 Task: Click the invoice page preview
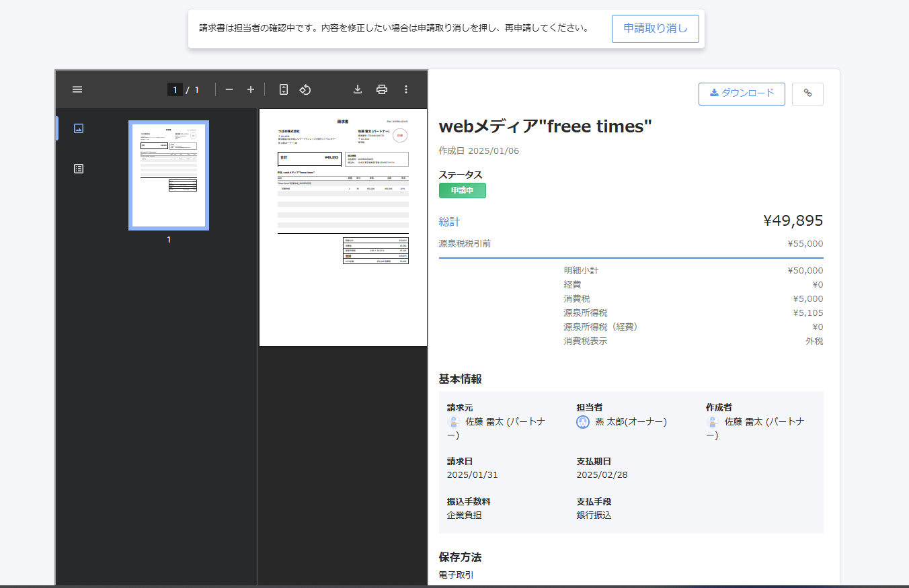click(x=343, y=227)
